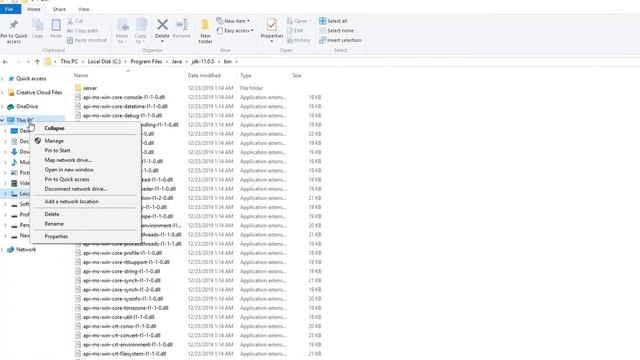
Task: Select api-ms-win-core-console-l1-1-0.dll file
Action: (x=124, y=97)
